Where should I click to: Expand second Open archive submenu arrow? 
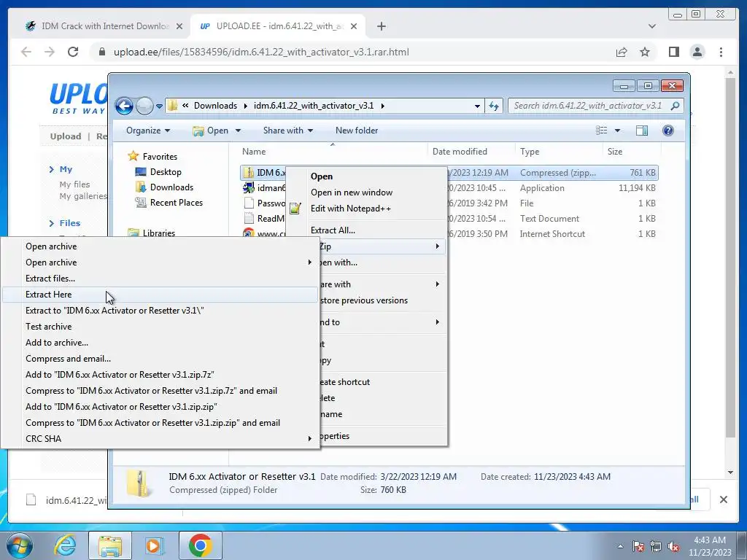point(309,262)
